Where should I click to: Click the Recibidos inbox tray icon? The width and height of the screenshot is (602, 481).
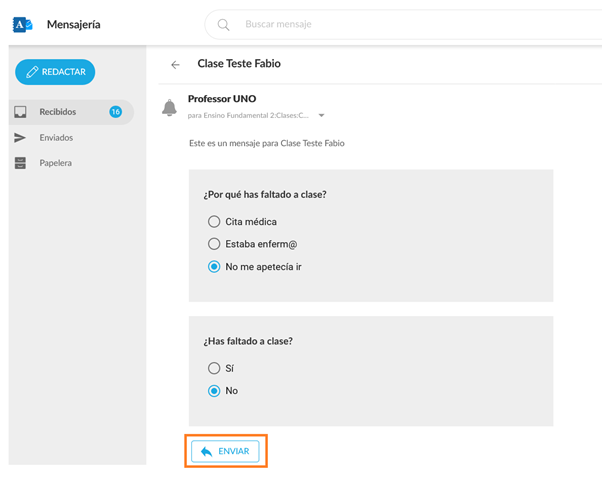pyautogui.click(x=20, y=112)
